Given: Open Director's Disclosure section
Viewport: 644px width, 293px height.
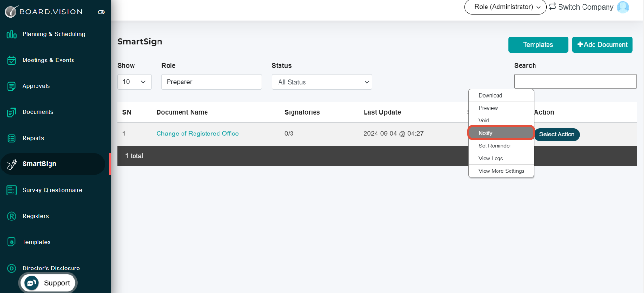Looking at the screenshot, I should (x=51, y=268).
